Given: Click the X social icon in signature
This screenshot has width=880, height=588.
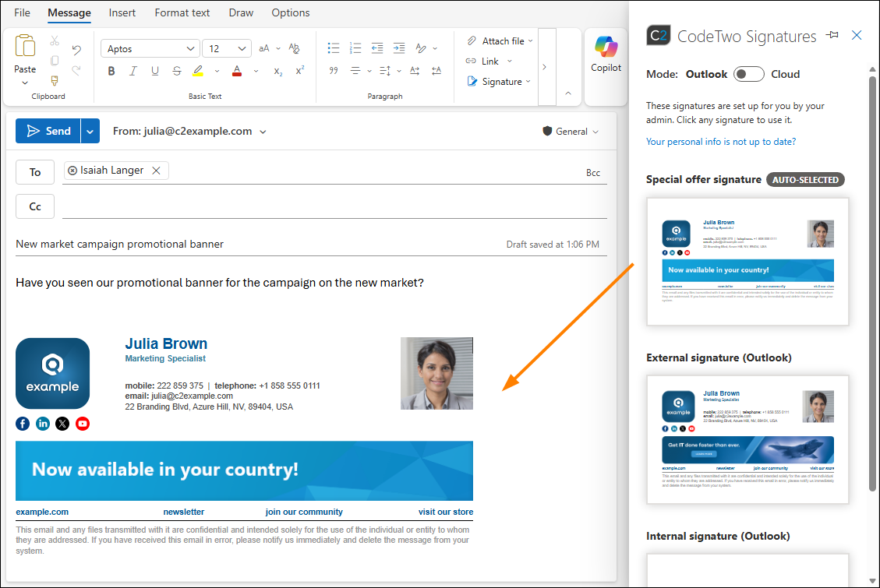Looking at the screenshot, I should tap(62, 424).
